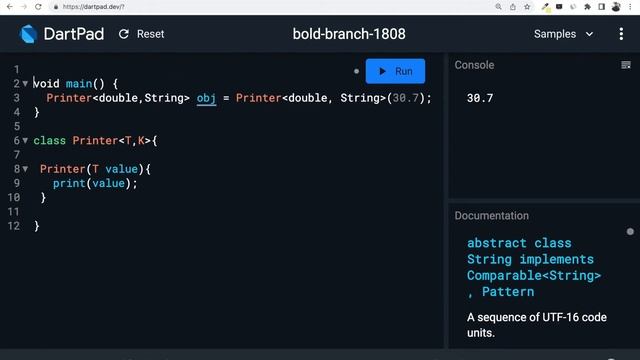Collapse the main function fold arrow on line 2

pos(25,84)
